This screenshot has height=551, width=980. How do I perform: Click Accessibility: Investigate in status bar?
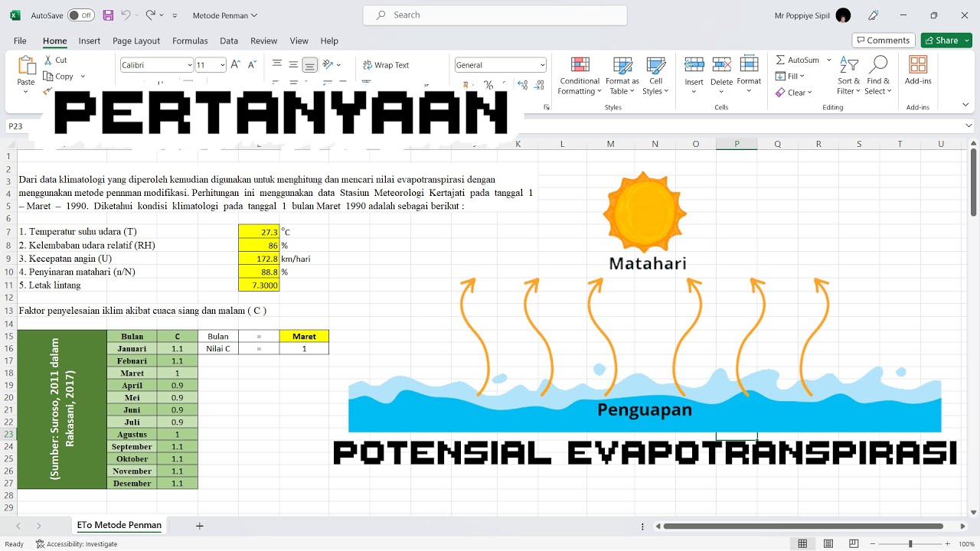[x=77, y=544]
